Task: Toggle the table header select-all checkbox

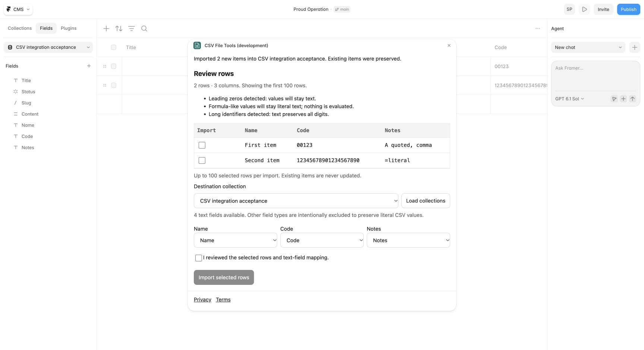Action: click(x=114, y=47)
